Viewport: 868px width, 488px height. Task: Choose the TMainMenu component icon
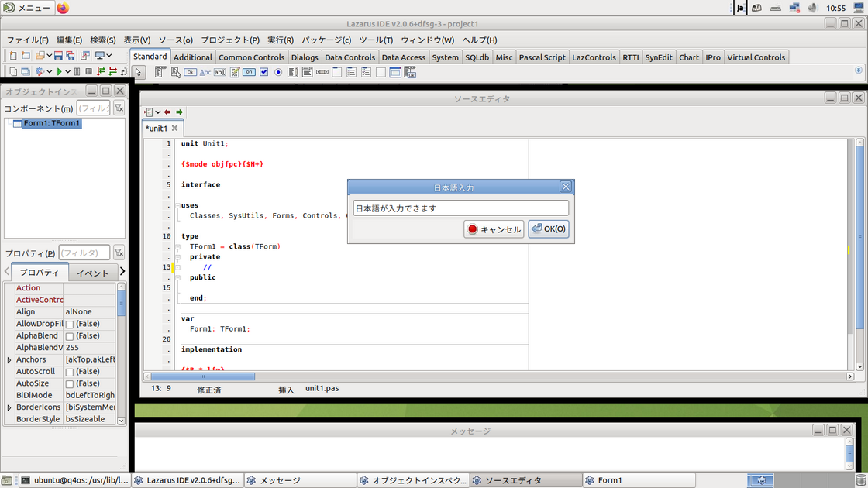click(x=160, y=72)
